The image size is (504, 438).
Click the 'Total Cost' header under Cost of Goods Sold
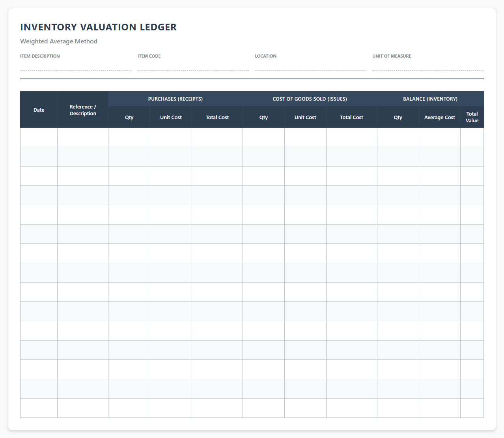352,117
